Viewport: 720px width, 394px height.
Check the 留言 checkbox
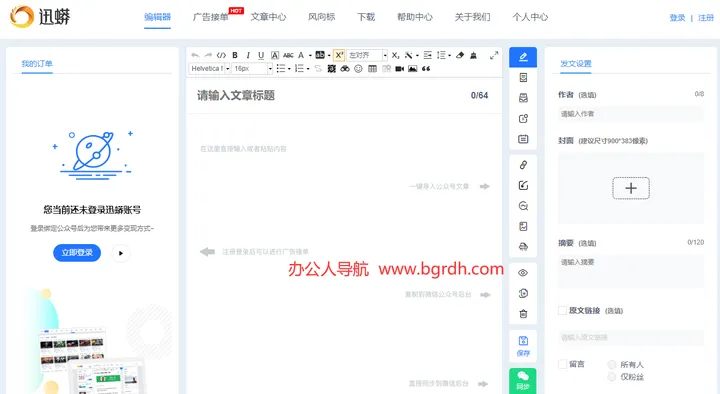pos(562,364)
